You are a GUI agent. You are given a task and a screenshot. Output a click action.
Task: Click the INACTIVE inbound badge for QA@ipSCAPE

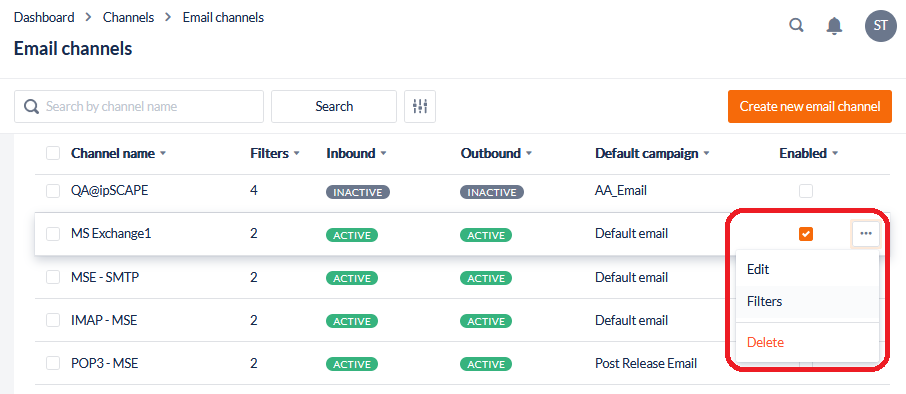click(x=358, y=192)
